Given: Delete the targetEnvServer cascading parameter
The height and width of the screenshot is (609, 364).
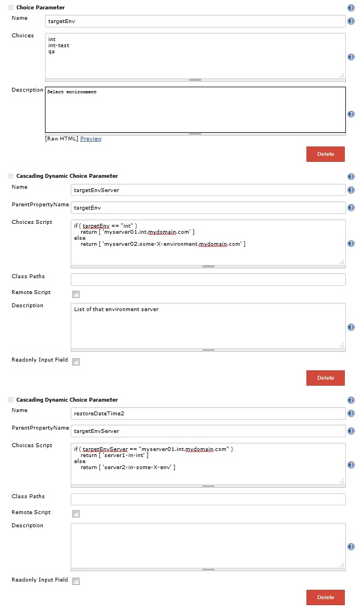Looking at the screenshot, I should point(325,377).
